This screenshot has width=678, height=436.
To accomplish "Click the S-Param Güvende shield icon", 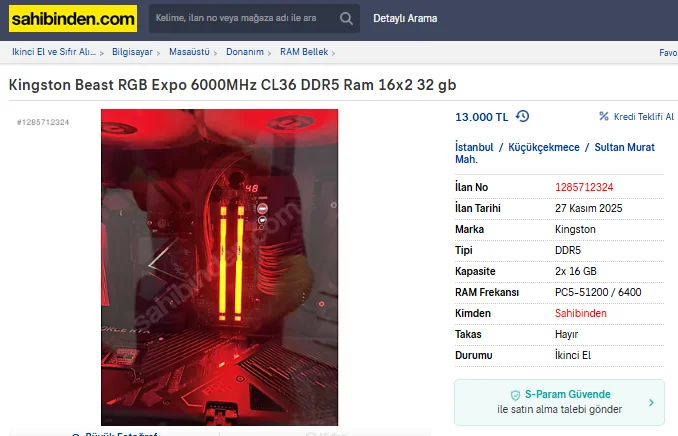I will [x=515, y=395].
